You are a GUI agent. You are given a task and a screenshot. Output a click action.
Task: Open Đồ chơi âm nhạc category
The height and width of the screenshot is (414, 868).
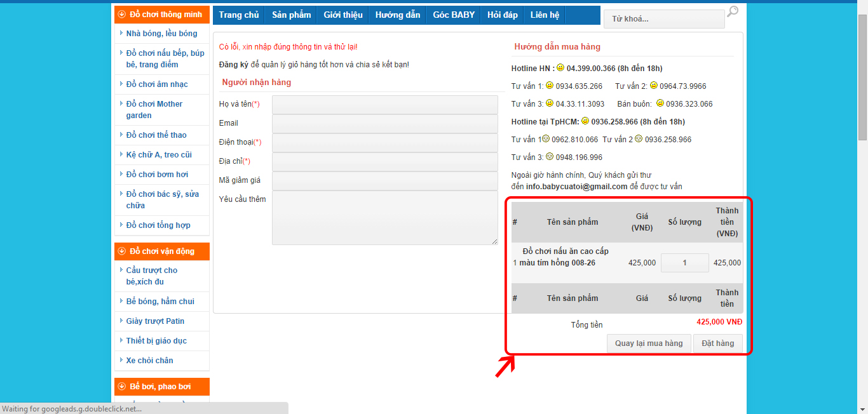157,84
